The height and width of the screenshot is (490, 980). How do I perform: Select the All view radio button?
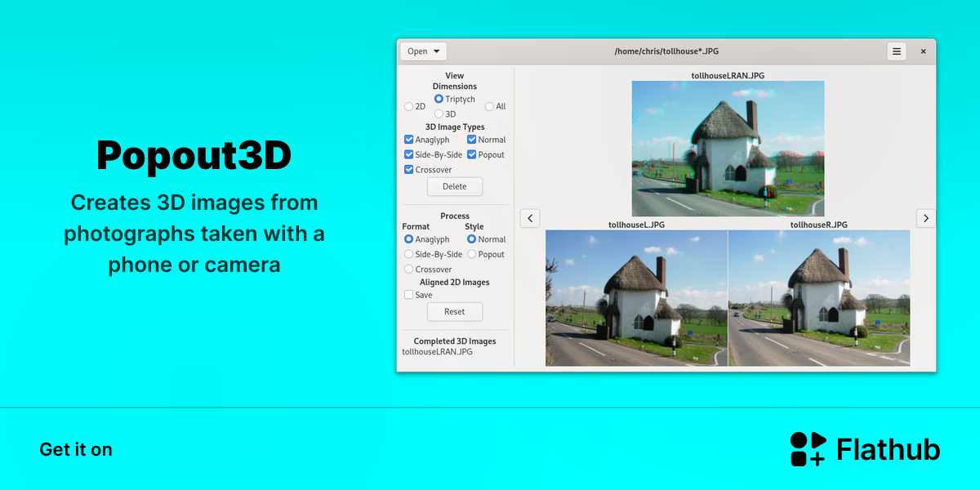pos(496,106)
